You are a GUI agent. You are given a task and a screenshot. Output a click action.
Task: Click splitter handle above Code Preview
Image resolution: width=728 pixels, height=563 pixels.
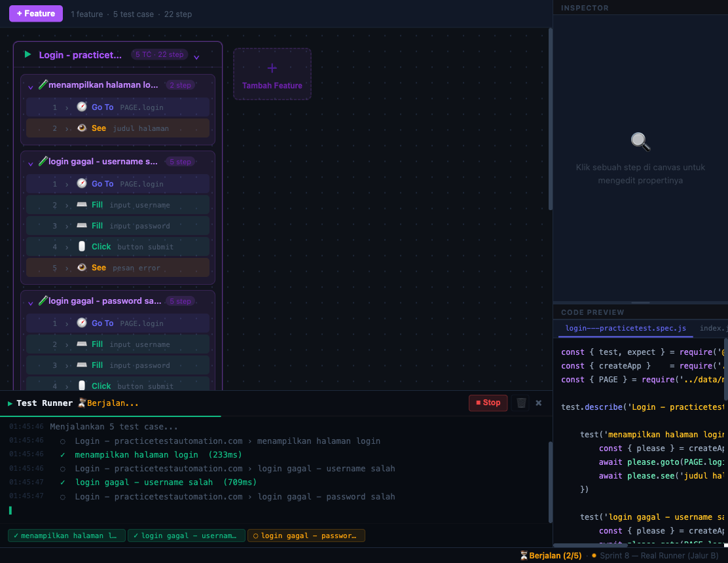tap(640, 302)
